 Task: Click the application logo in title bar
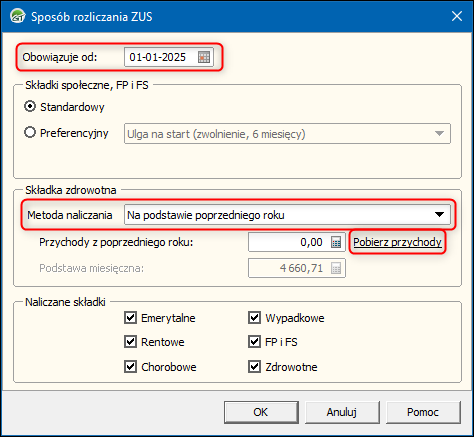17,16
